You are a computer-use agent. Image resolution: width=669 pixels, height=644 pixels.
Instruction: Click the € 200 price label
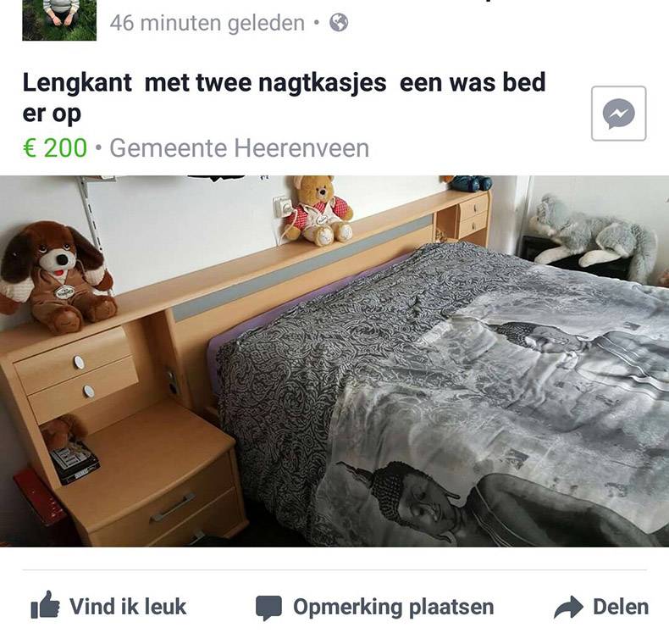tap(54, 147)
